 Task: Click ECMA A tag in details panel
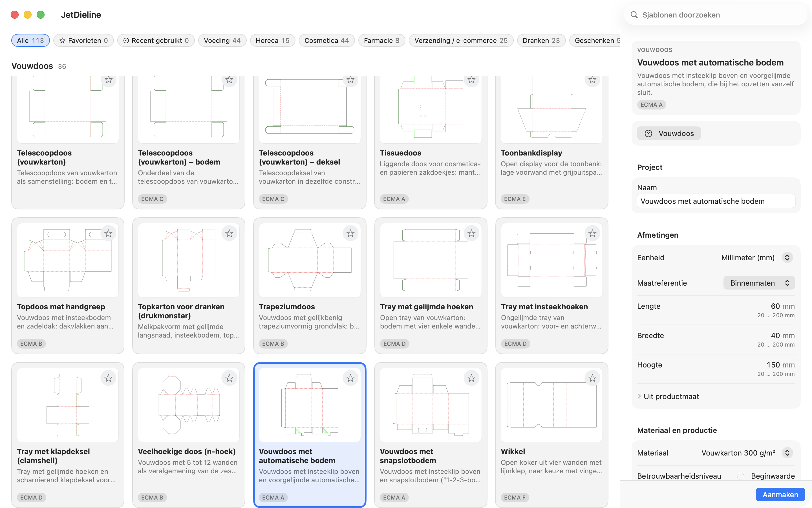651,104
